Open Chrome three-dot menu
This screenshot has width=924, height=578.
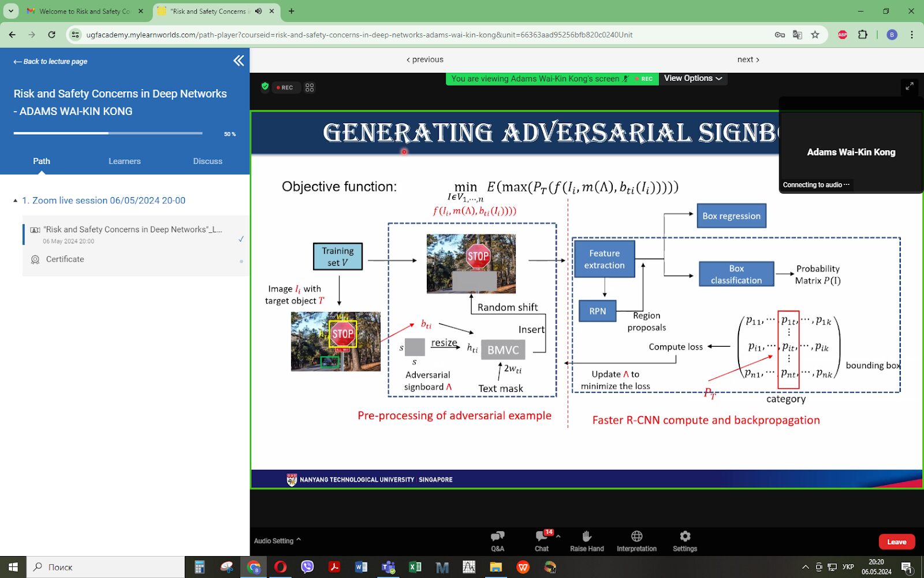[912, 35]
